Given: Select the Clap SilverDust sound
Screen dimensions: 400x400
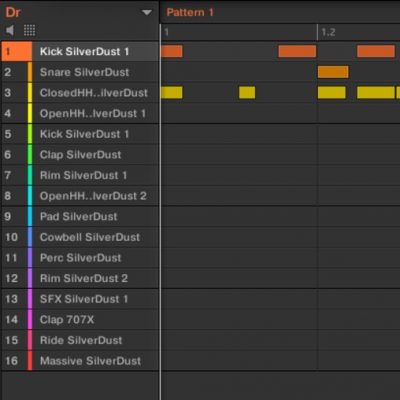Looking at the screenshot, I should pos(80,155).
